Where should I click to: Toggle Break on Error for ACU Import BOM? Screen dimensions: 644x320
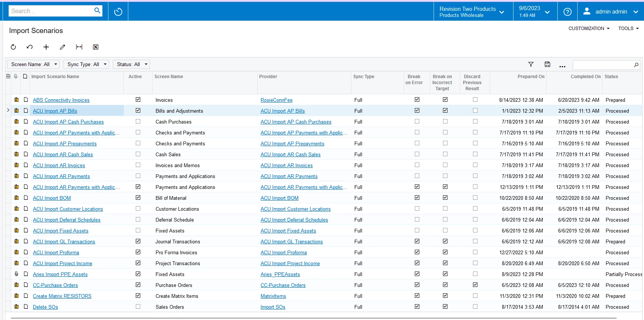(x=417, y=198)
